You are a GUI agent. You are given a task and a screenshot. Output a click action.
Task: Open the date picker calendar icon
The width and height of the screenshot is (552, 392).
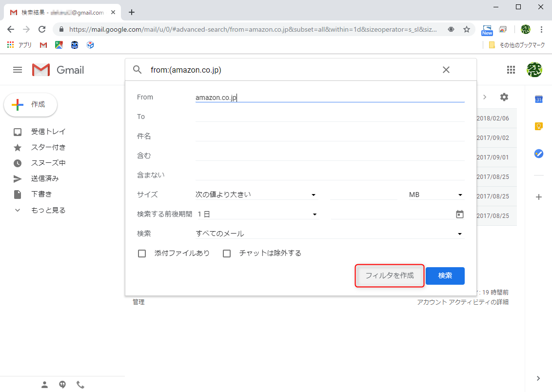point(459,214)
